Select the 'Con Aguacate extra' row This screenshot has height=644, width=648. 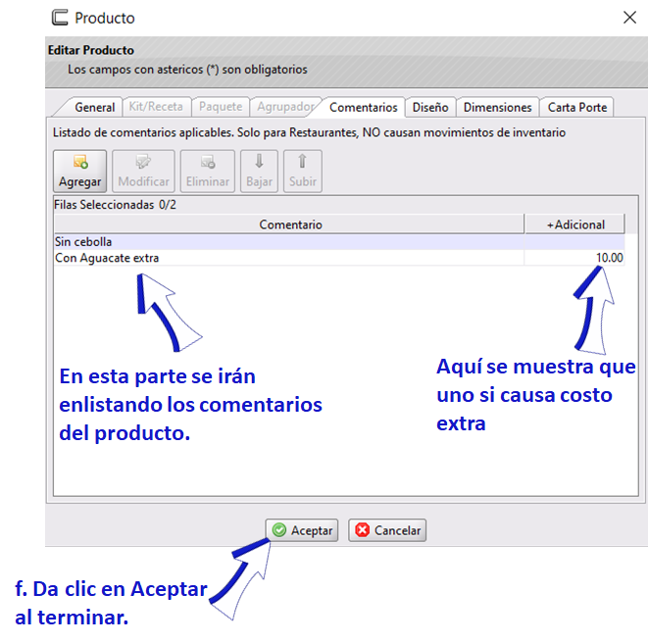[x=339, y=258]
